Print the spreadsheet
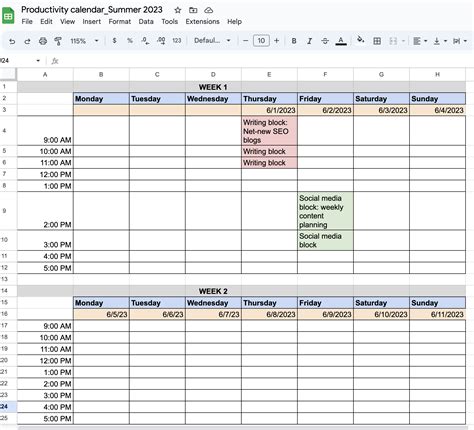Screen dimensions: 474x430 [43, 41]
